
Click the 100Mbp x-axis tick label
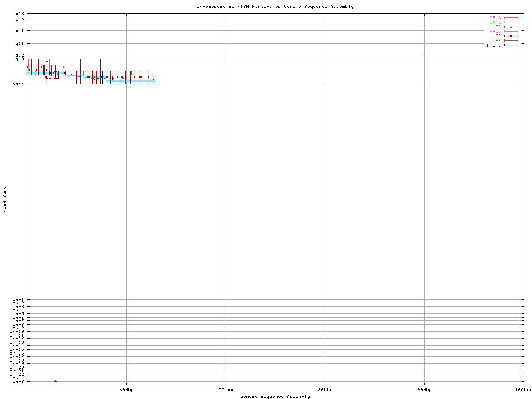pos(523,389)
